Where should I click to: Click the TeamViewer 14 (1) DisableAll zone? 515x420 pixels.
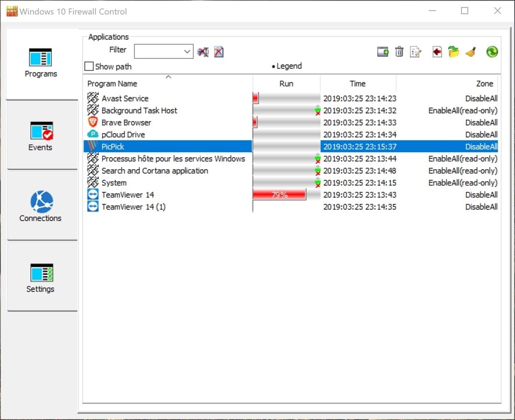click(x=481, y=207)
